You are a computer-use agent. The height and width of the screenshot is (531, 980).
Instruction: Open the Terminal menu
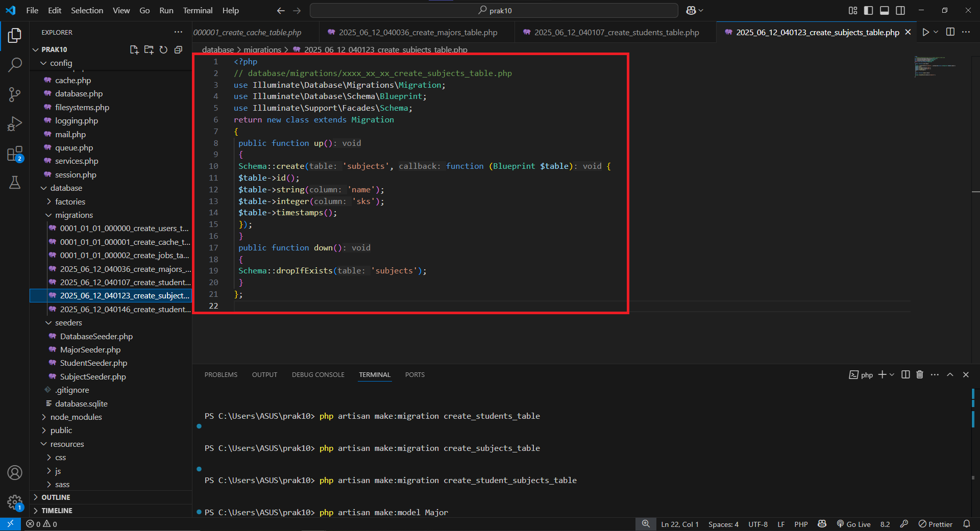click(x=197, y=10)
